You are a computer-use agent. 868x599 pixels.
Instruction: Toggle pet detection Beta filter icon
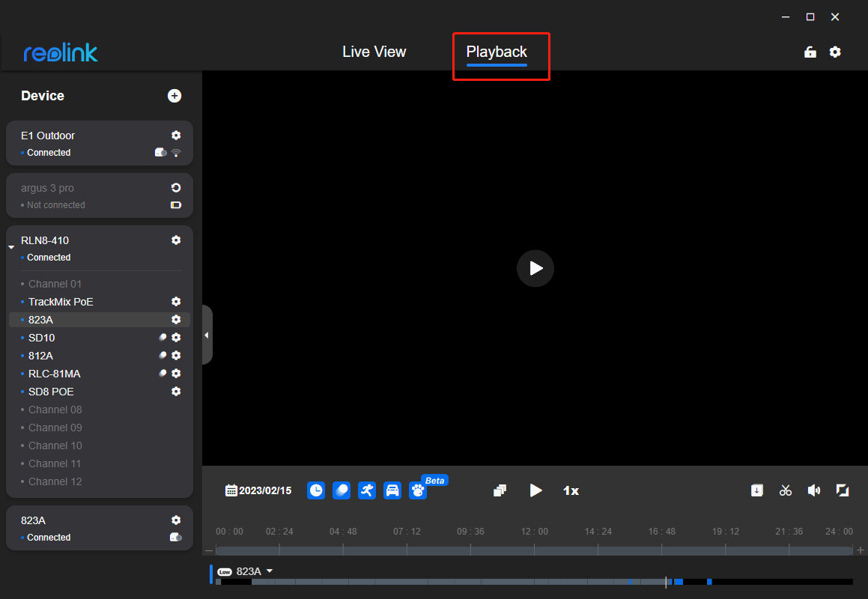[418, 490]
